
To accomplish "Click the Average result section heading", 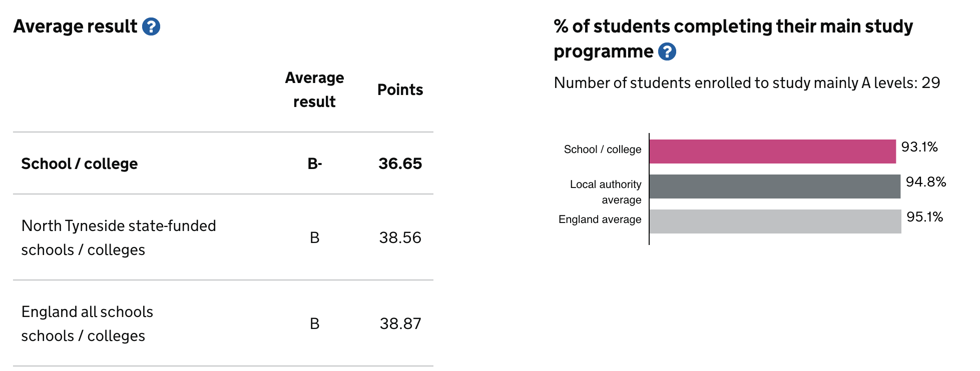I will (x=75, y=26).
